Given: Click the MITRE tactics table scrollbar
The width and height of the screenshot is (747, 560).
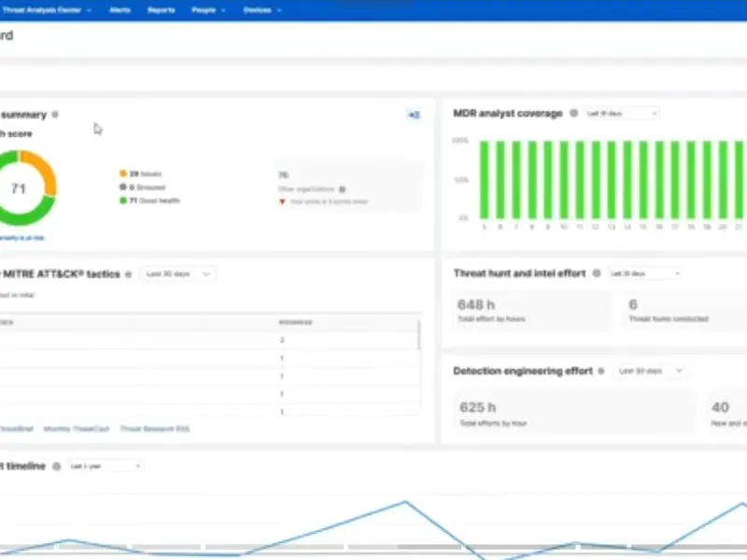Looking at the screenshot, I should pos(418,336).
